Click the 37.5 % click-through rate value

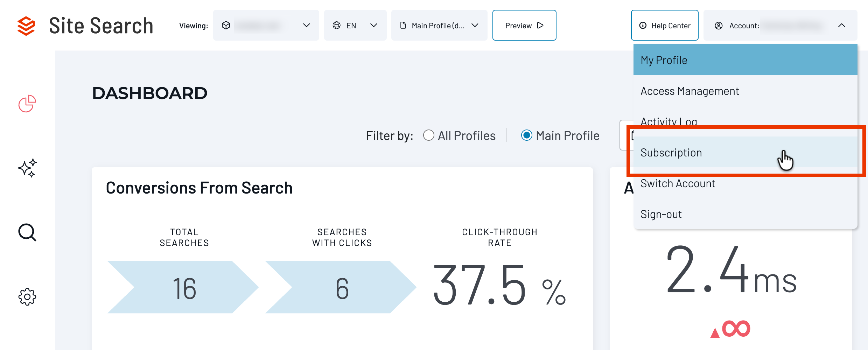499,284
